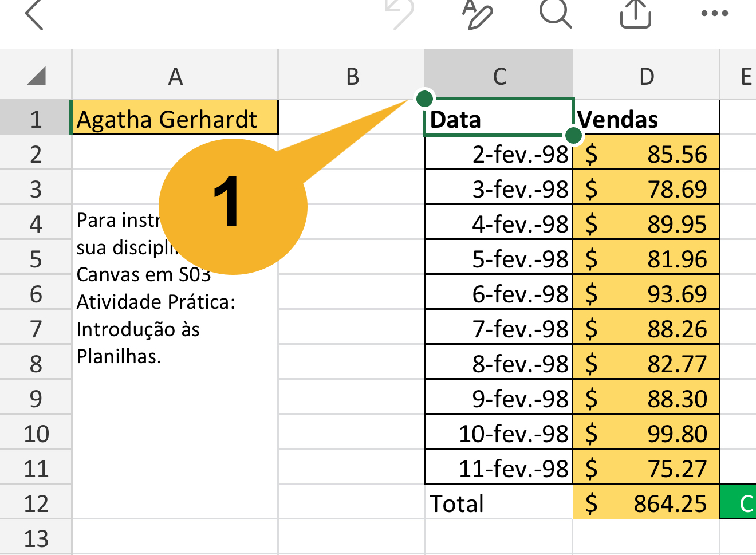Screen dimensions: 756x555
Task: Select column A header
Action: [175, 76]
